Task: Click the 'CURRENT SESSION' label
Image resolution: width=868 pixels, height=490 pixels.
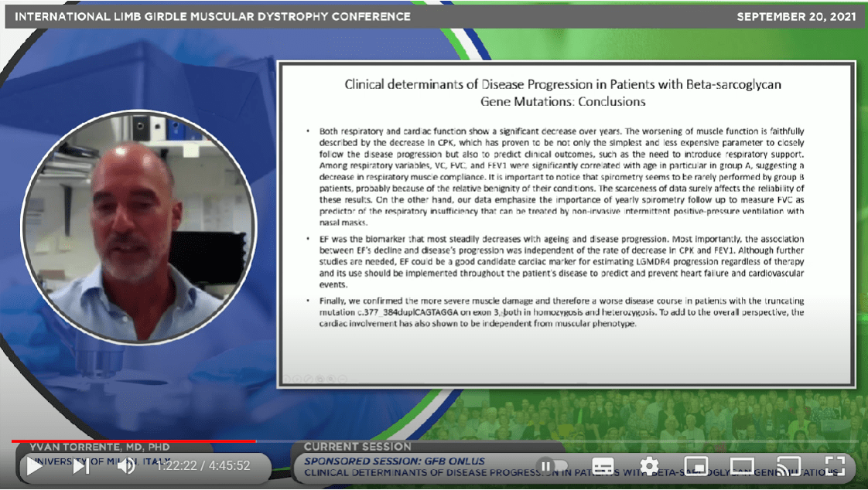Action: (x=357, y=447)
